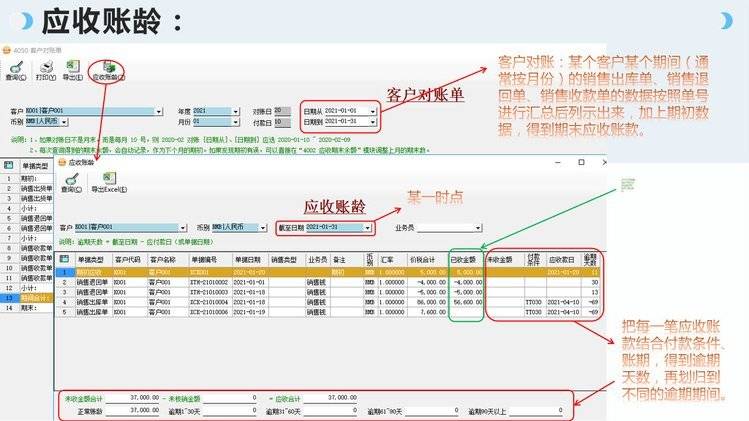Click grid selector icon in aging table header
Viewport: 749px width, 421px height.
[65, 258]
